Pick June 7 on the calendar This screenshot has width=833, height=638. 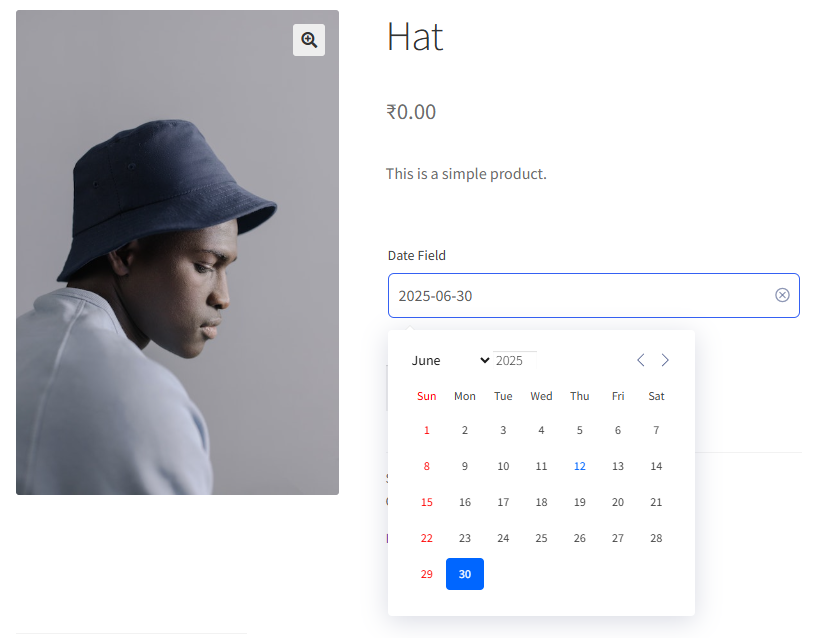(x=656, y=430)
